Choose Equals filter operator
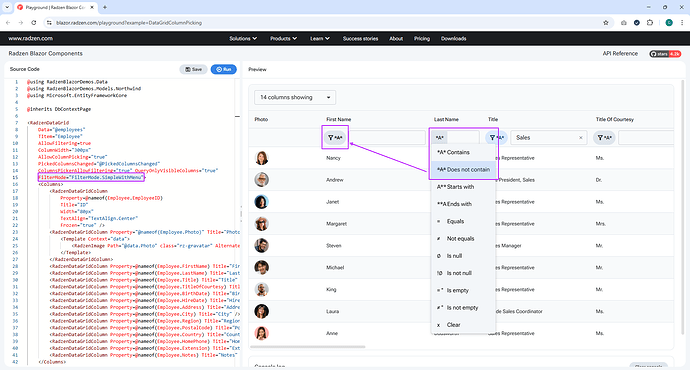This screenshot has height=370, width=690. [463, 221]
